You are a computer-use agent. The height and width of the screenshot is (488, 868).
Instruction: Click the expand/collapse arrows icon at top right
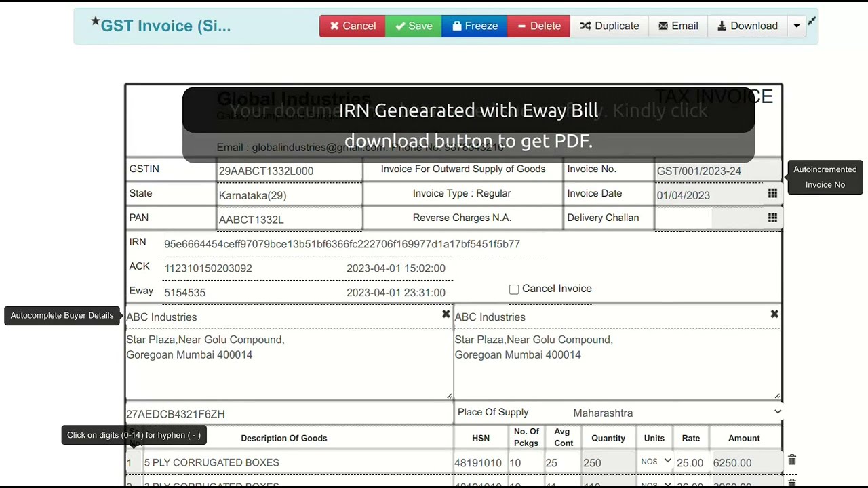pyautogui.click(x=812, y=21)
